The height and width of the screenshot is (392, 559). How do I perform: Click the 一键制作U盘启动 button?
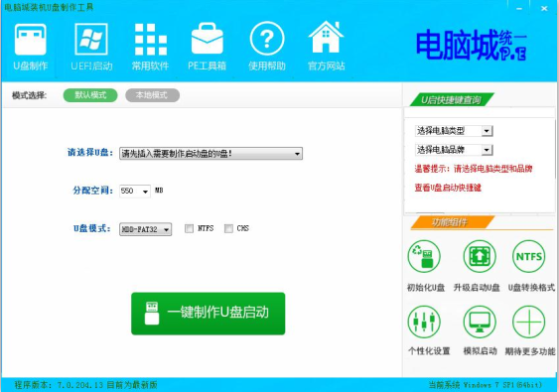209,314
